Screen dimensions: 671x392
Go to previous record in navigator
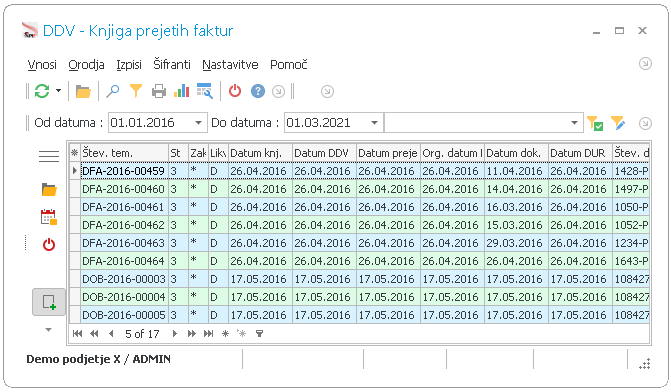coord(111,334)
